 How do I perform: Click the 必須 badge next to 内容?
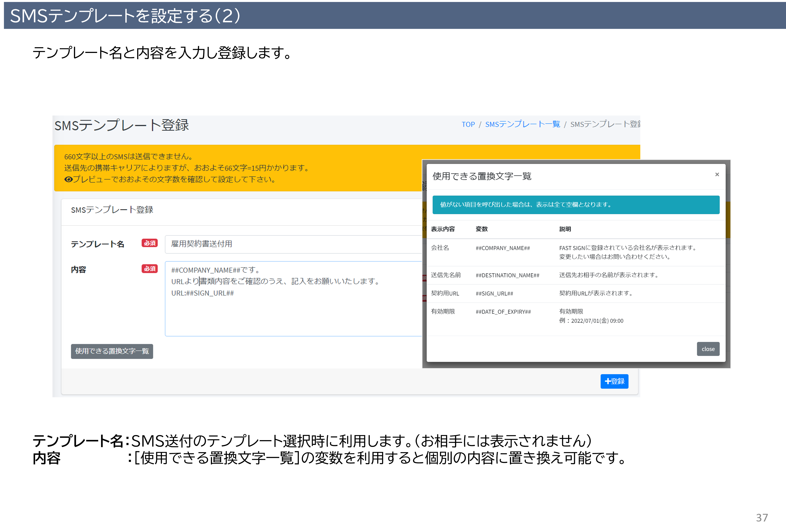click(149, 269)
